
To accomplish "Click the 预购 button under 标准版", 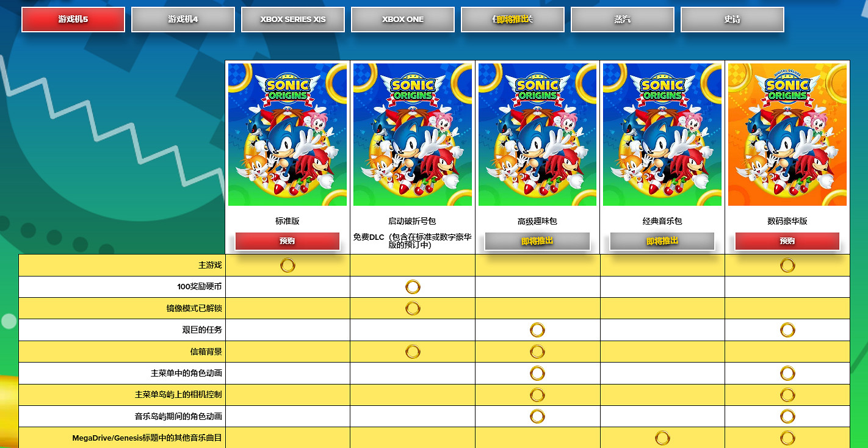I will 287,241.
